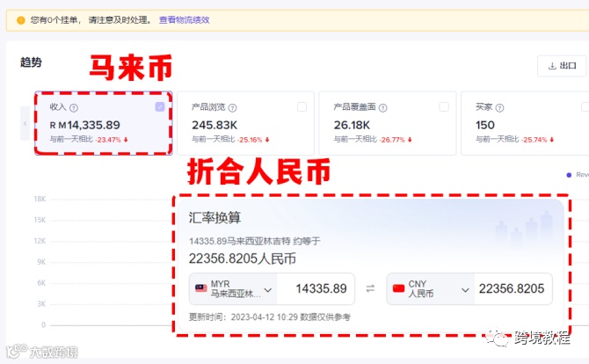This screenshot has height=364, width=589.
Task: Click the purple legend dot in the chart
Action: pos(569,175)
